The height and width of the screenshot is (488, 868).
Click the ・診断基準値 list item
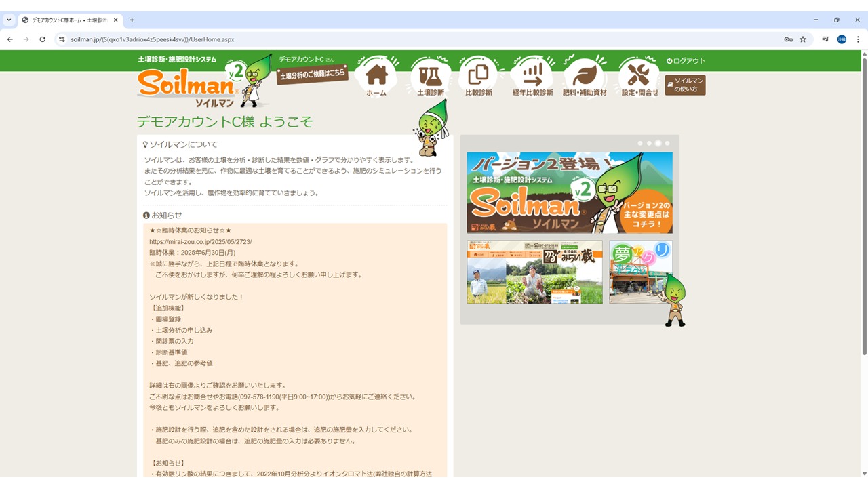tap(168, 352)
